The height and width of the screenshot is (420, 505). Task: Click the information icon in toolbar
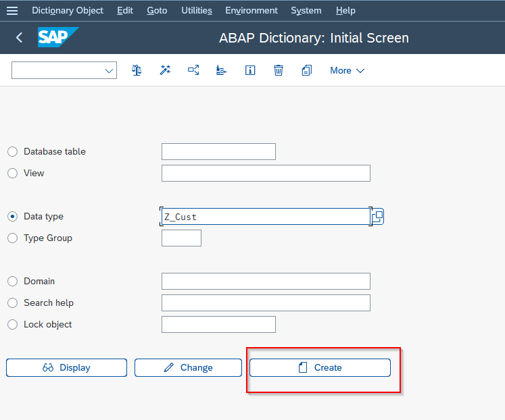click(250, 70)
